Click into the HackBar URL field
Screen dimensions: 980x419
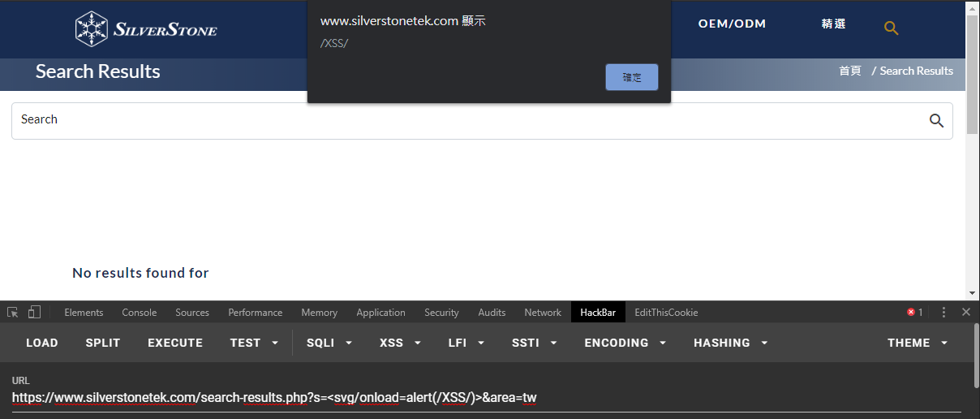pyautogui.click(x=487, y=398)
